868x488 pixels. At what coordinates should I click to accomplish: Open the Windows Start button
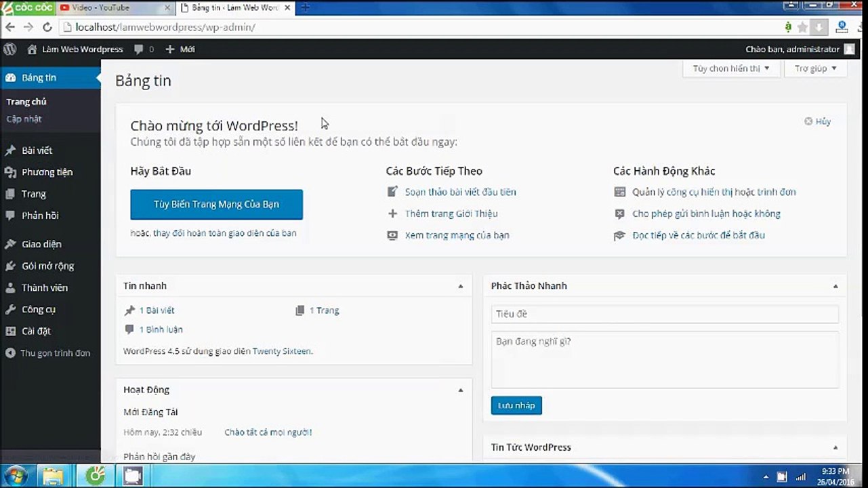14,476
